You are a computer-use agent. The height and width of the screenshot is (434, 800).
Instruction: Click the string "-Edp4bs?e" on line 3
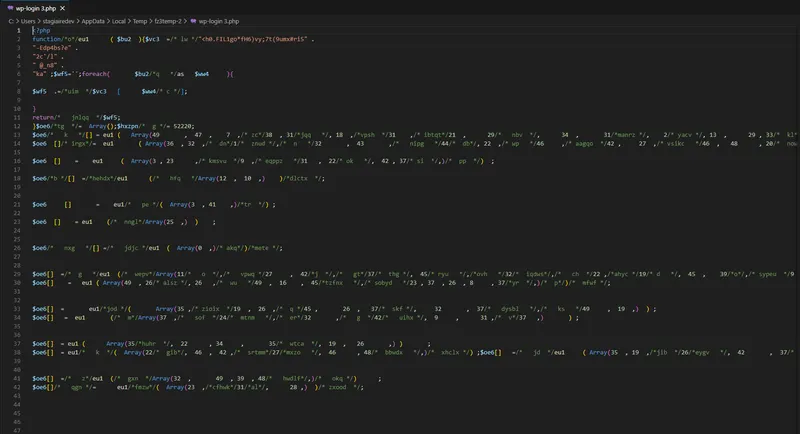(52, 48)
